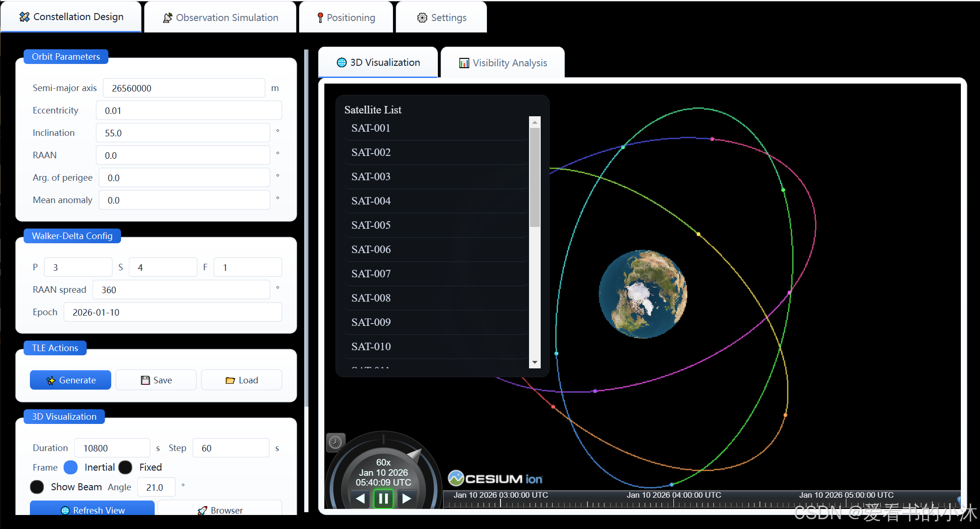Select SAT-009 in satellite list

(x=436, y=322)
